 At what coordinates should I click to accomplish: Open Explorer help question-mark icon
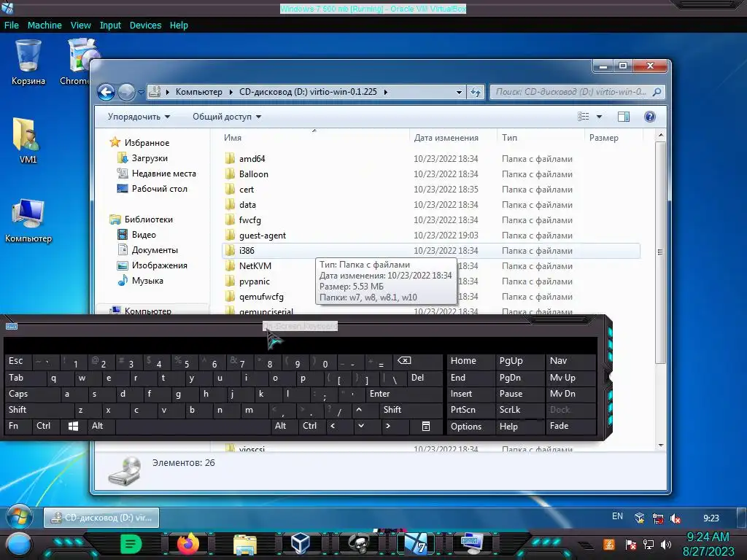(x=650, y=117)
